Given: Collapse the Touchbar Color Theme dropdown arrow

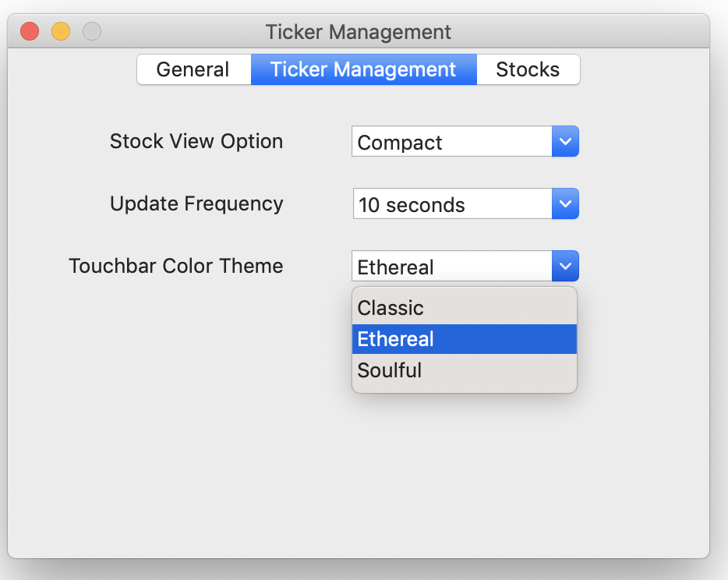Looking at the screenshot, I should pos(565,267).
